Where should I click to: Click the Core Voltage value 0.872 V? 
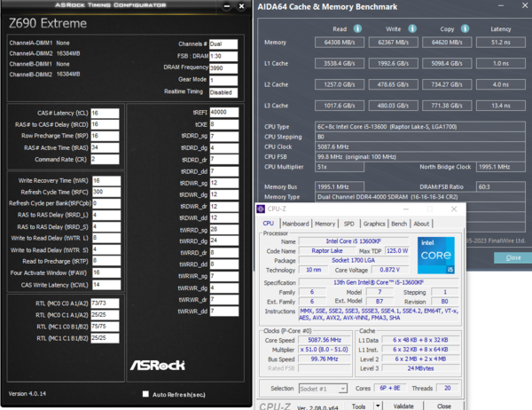(x=390, y=270)
